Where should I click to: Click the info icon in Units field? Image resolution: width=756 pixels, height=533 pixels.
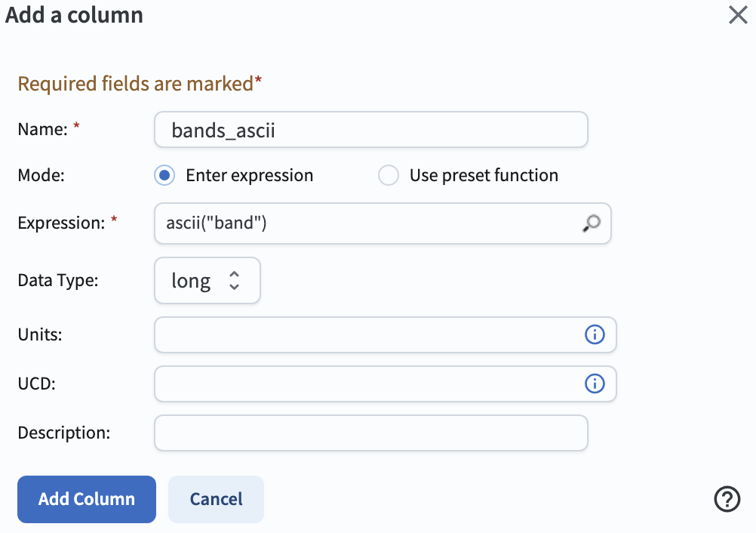pyautogui.click(x=595, y=334)
